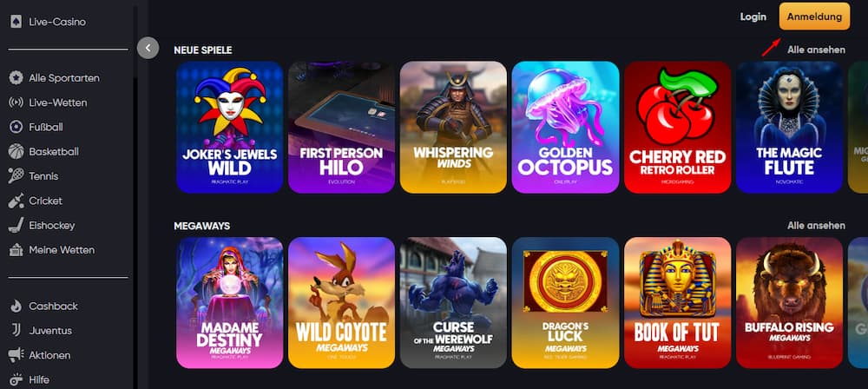Click the Login link

coord(753,16)
